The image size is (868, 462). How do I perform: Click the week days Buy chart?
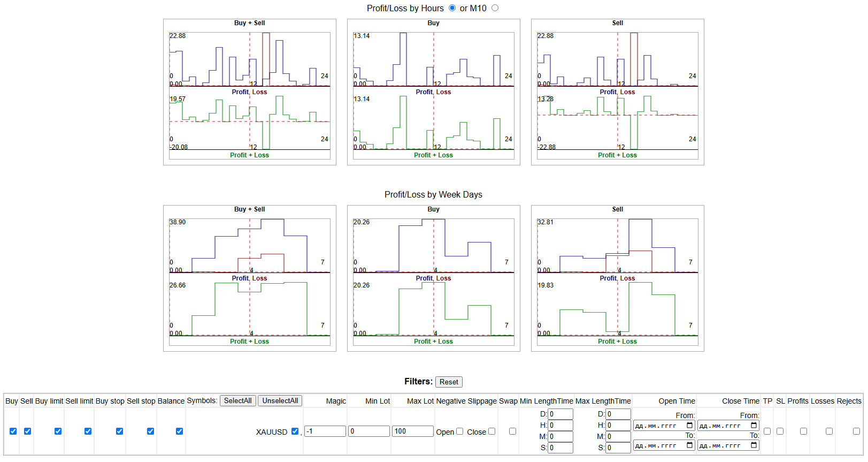click(x=434, y=278)
